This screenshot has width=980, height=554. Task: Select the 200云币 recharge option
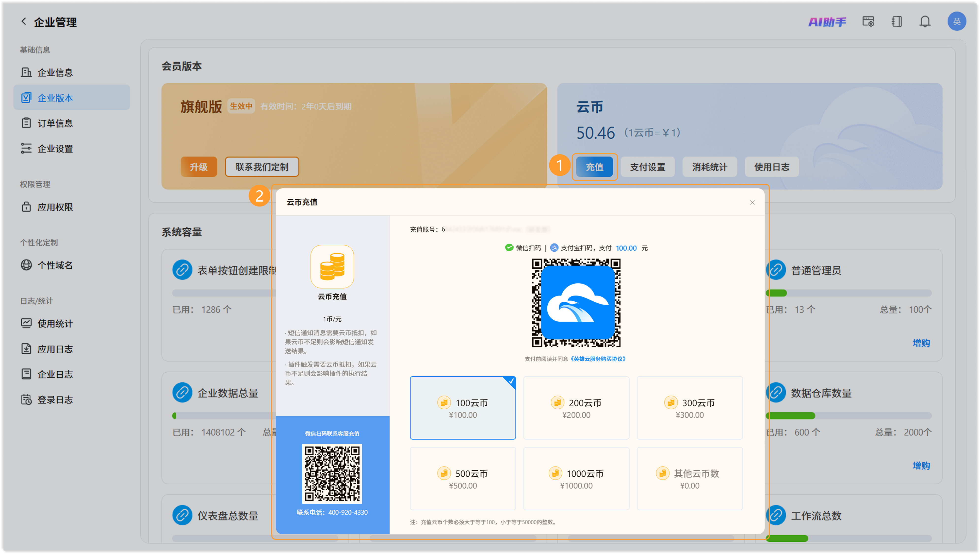pos(576,408)
